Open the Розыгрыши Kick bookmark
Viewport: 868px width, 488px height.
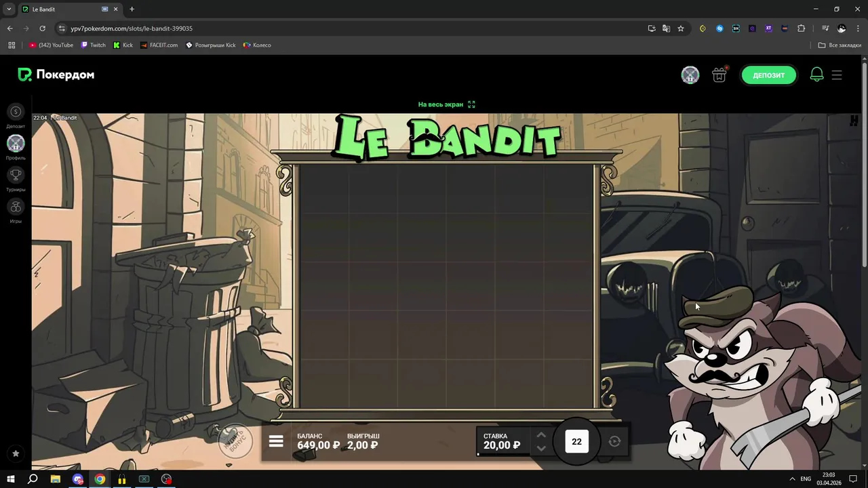tap(211, 45)
